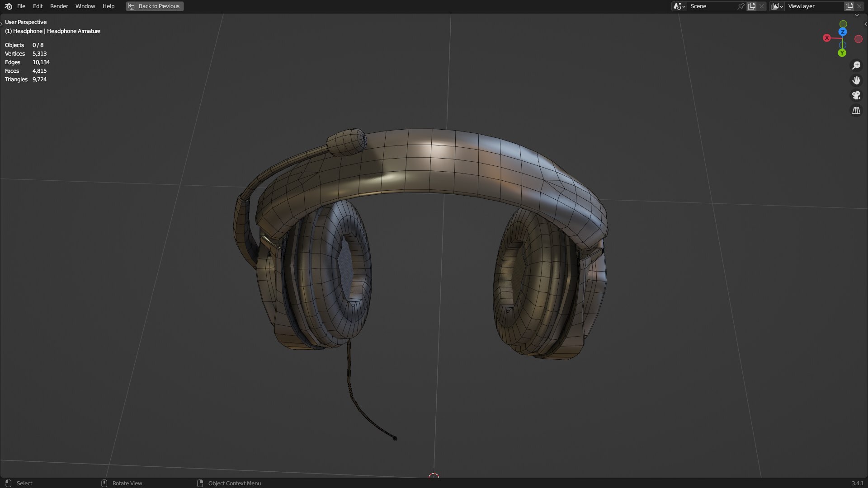The width and height of the screenshot is (868, 488).
Task: Open the scene browse dropdown
Action: click(679, 6)
